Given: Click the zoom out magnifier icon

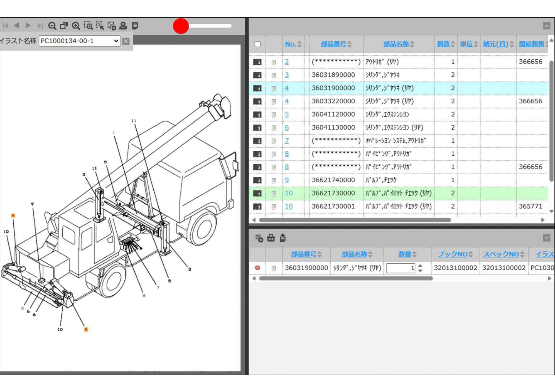Looking at the screenshot, I should tap(52, 26).
